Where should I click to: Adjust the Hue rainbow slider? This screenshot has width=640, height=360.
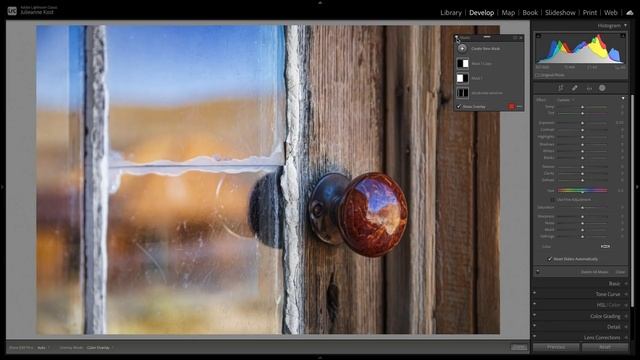582,190
